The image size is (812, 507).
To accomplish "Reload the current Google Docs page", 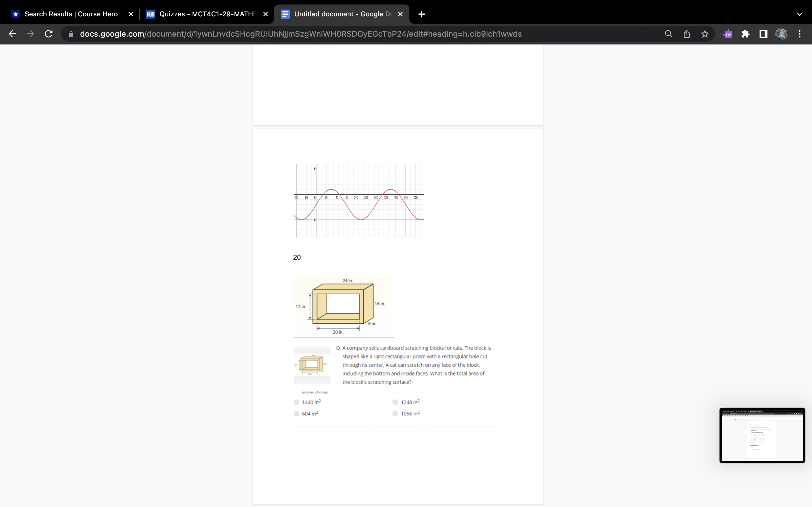I will click(x=48, y=34).
